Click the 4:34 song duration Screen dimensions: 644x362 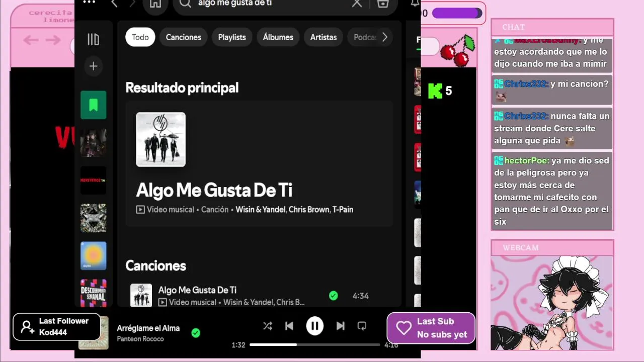[361, 296]
